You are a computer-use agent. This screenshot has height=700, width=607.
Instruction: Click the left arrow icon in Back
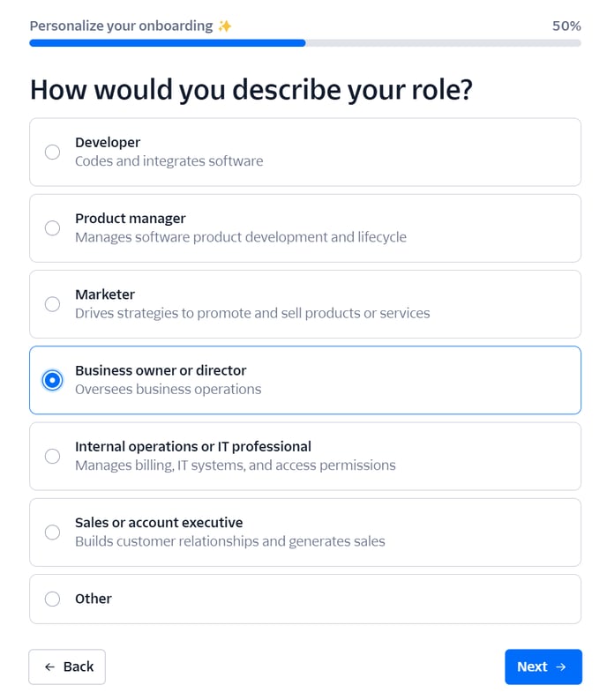click(x=49, y=667)
